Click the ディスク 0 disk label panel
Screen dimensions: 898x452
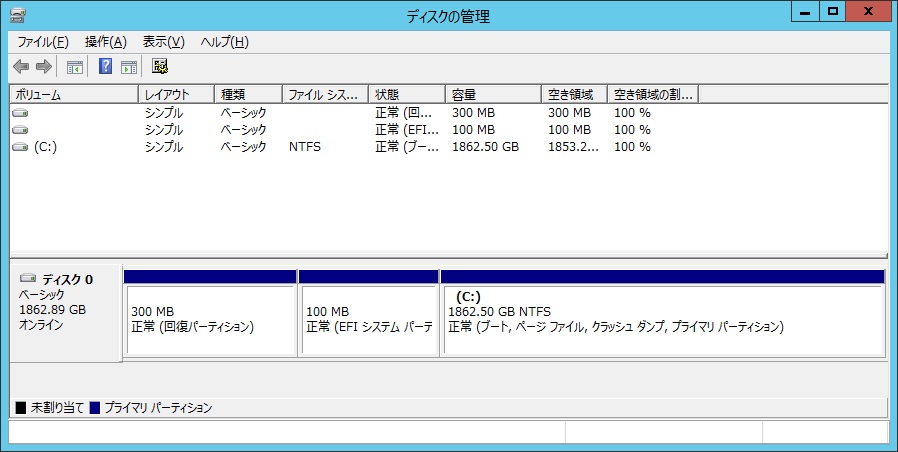click(66, 310)
